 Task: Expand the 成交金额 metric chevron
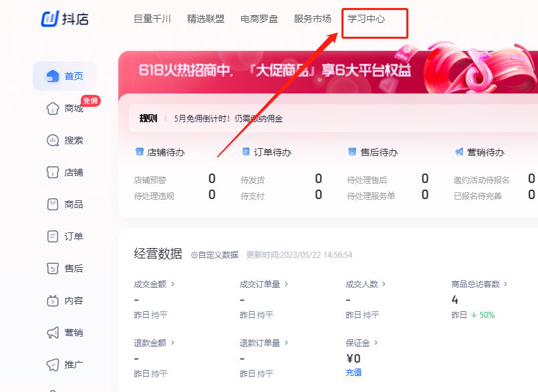[x=172, y=284]
